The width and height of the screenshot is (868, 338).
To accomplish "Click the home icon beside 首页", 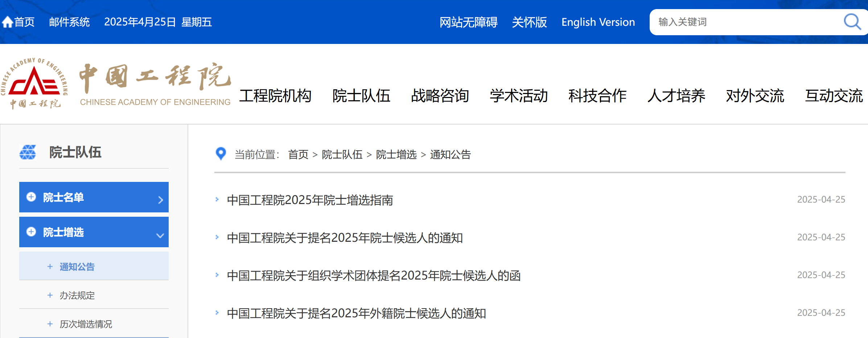I will pos(7,22).
